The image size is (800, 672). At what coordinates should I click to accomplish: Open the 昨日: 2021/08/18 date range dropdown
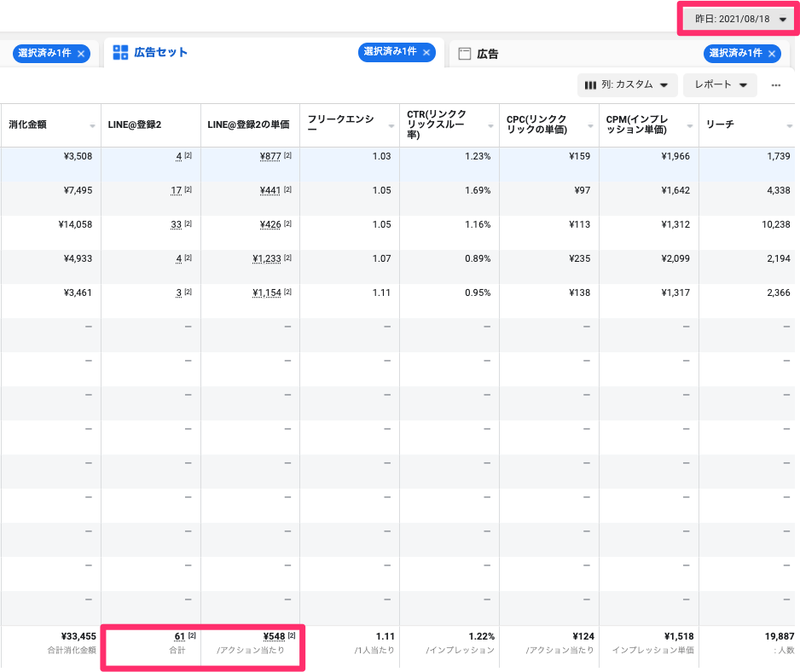click(739, 19)
